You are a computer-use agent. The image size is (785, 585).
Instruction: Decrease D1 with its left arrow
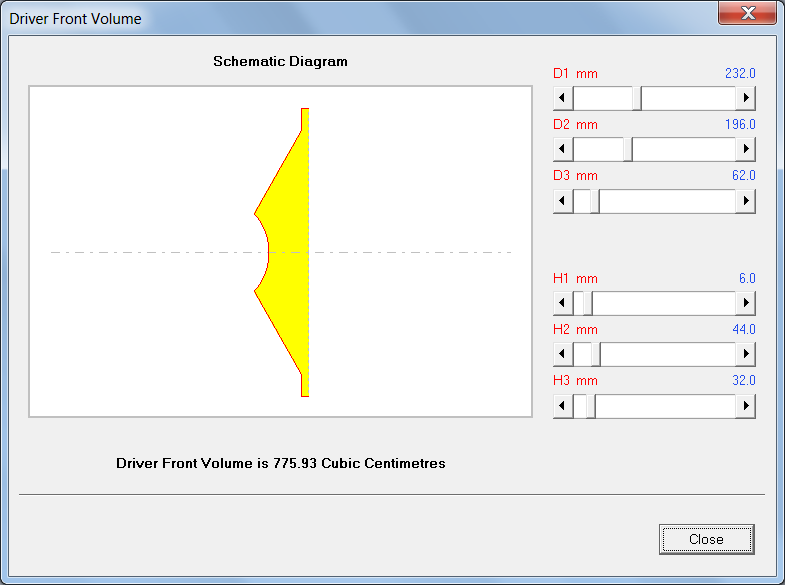(563, 98)
